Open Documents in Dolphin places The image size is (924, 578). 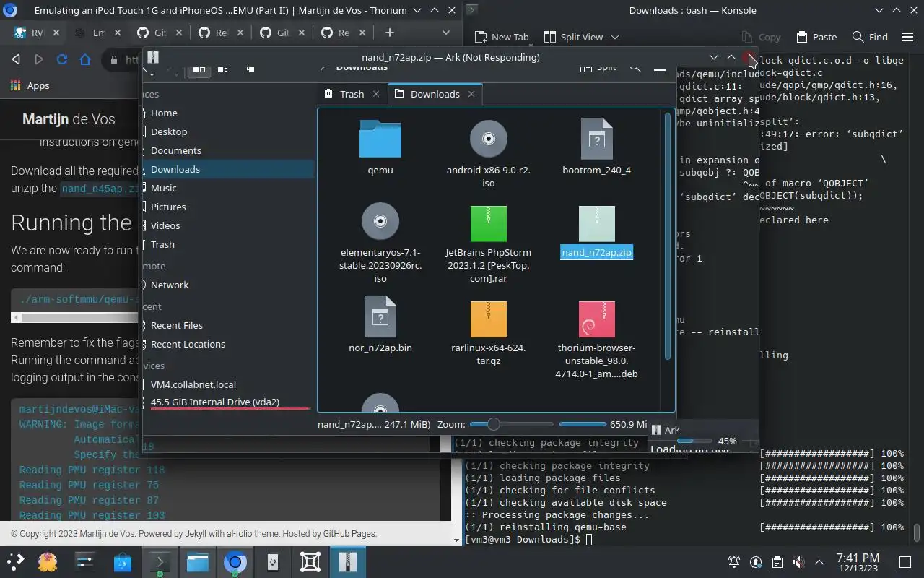pyautogui.click(x=227, y=150)
